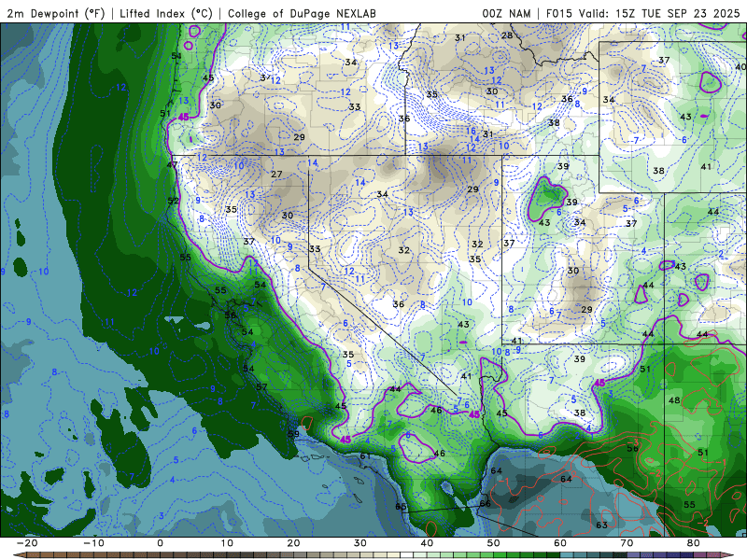
Task: Click the dewpoint value 61 on the map
Action: click(365, 456)
